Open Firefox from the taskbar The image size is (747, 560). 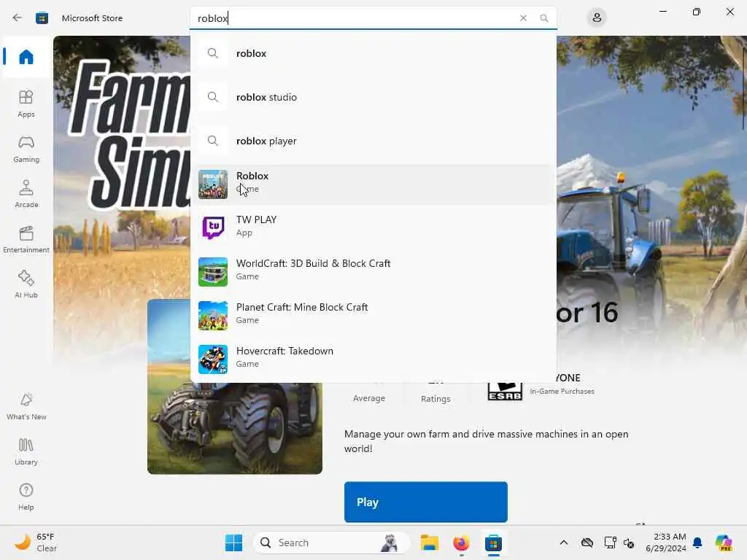tap(461, 542)
